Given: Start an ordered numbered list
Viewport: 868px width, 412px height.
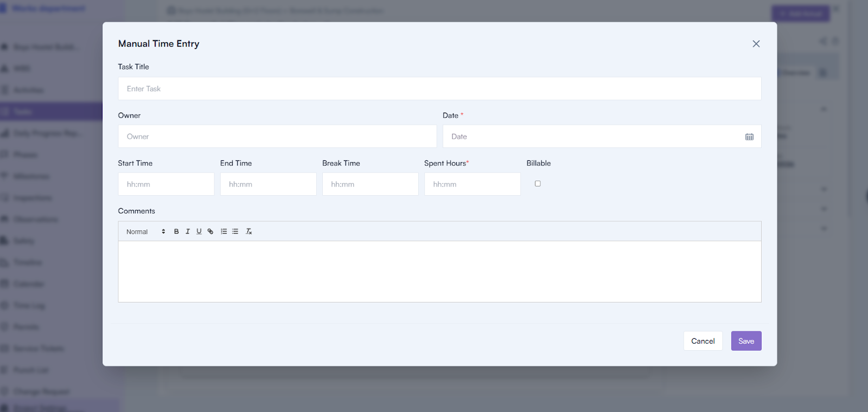Looking at the screenshot, I should point(224,231).
